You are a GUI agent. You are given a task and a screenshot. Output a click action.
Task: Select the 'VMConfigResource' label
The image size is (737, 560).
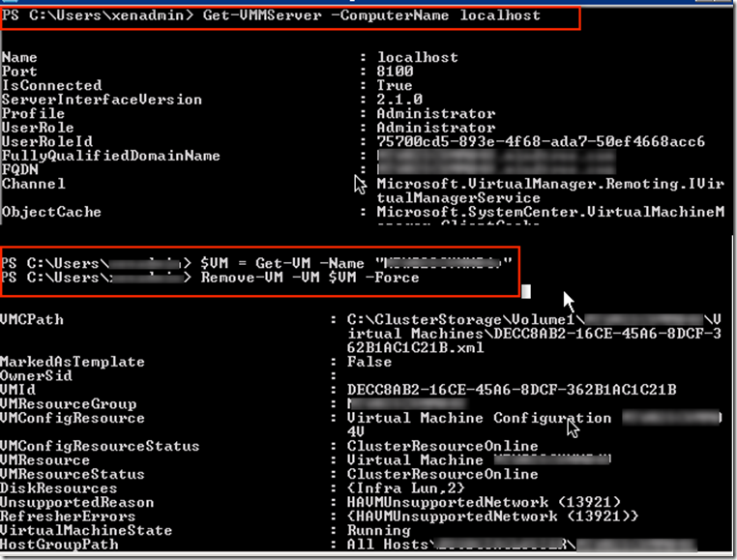click(73, 418)
